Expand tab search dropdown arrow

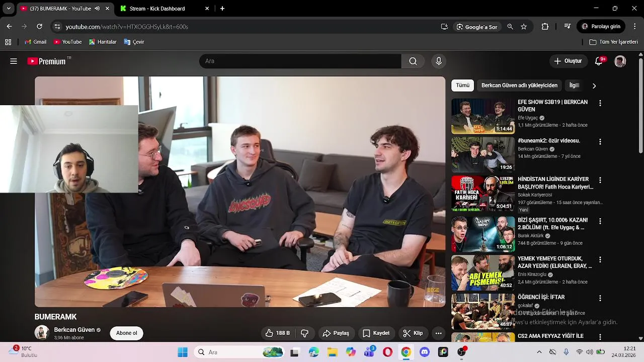[x=8, y=9]
